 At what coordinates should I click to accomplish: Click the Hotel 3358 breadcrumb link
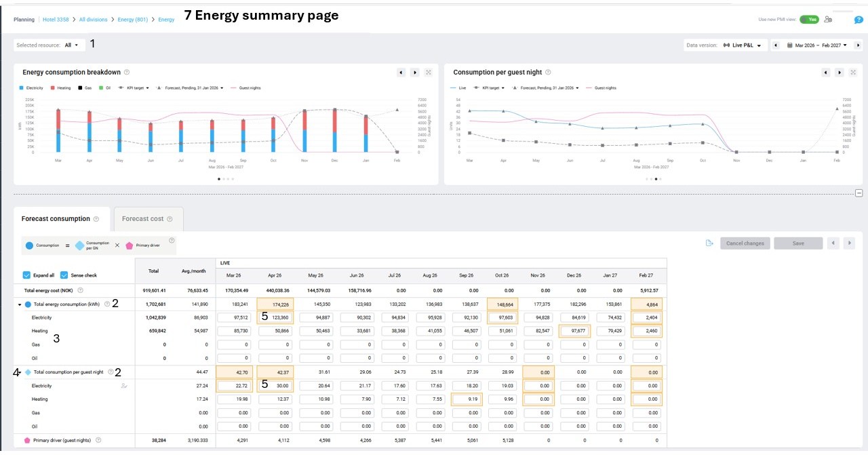[x=57, y=20]
